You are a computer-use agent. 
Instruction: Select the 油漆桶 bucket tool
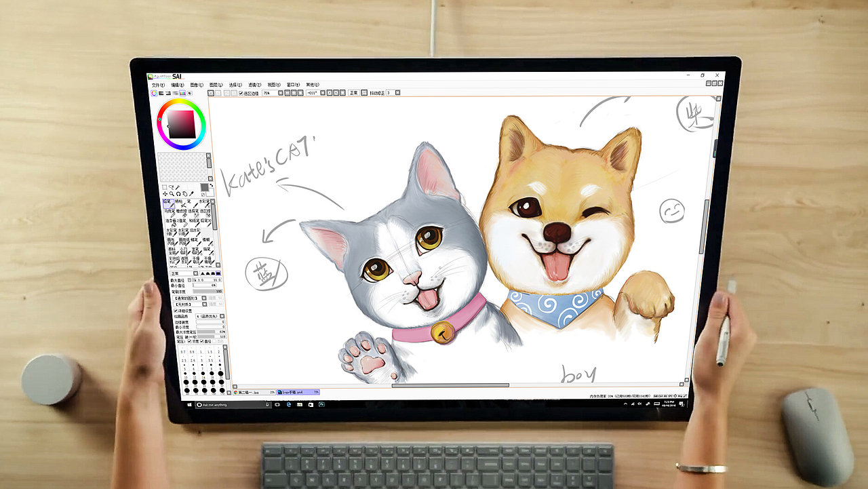(171, 222)
